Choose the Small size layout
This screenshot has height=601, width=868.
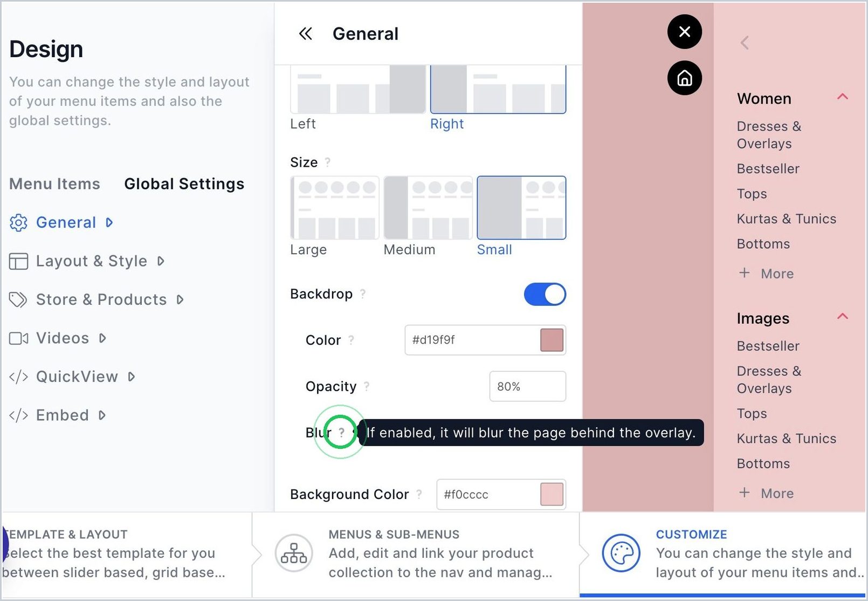(521, 216)
